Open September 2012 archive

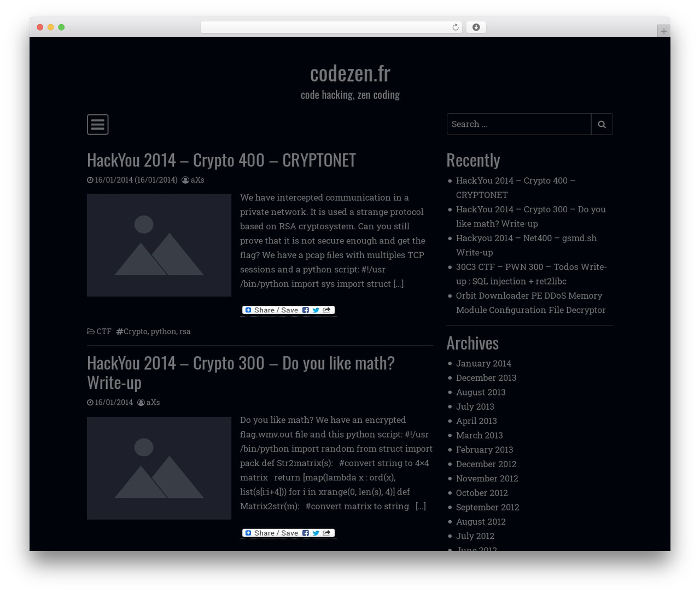(488, 507)
